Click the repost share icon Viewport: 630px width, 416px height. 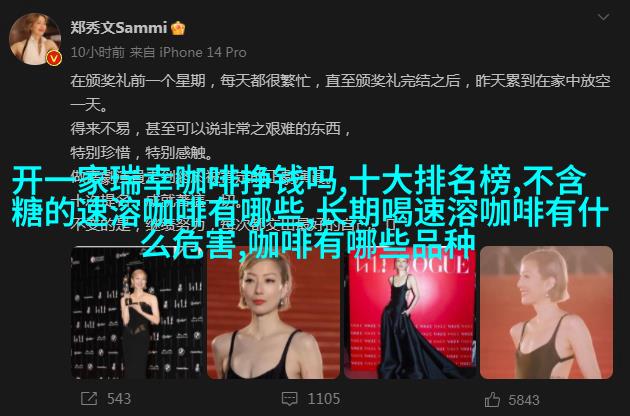click(89, 399)
